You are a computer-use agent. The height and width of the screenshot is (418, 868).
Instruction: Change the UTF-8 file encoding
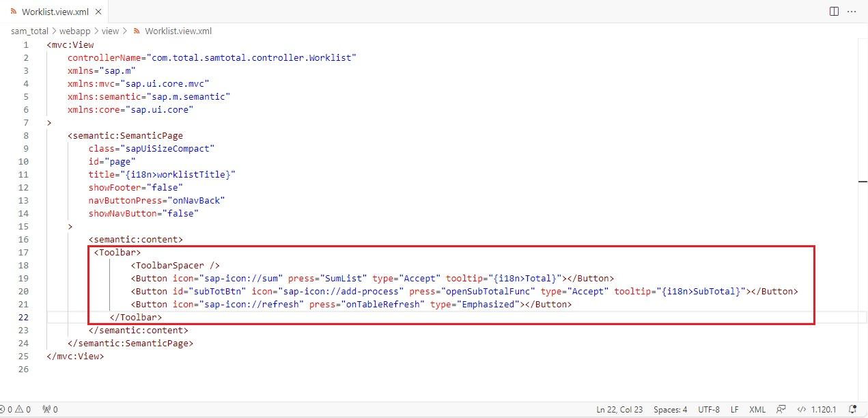[708, 410]
